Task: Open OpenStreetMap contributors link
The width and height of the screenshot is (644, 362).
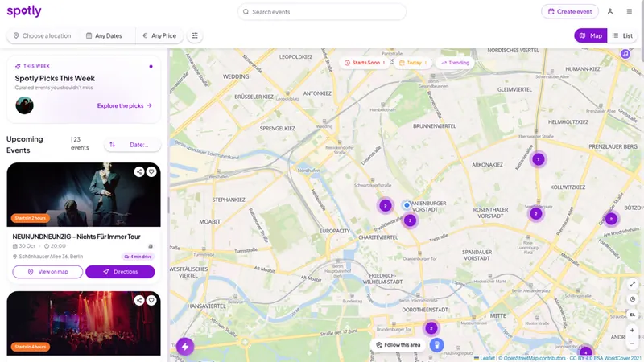Action: (535, 358)
